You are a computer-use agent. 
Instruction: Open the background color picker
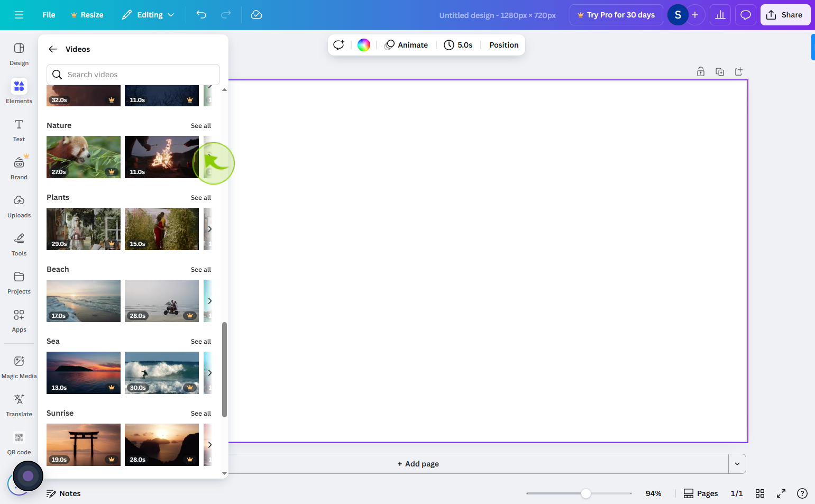pos(364,45)
